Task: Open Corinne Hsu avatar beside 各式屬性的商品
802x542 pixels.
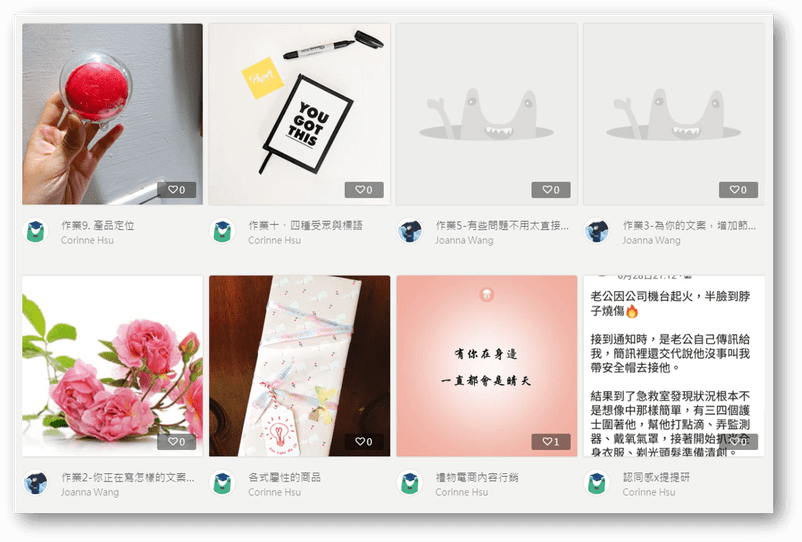Action: click(x=222, y=484)
